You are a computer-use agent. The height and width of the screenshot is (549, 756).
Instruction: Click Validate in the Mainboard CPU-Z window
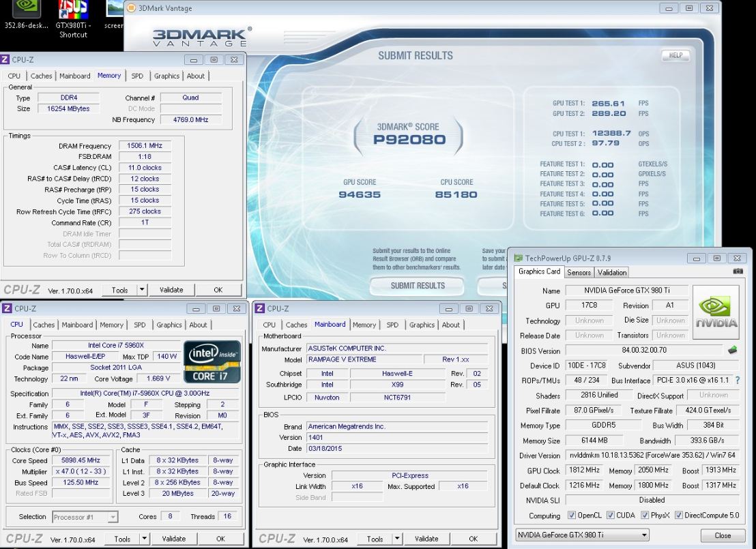(x=426, y=539)
